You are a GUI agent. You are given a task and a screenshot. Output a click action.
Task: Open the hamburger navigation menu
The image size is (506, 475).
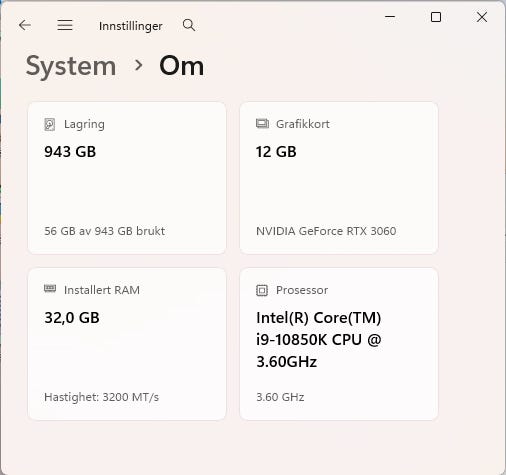click(x=65, y=25)
